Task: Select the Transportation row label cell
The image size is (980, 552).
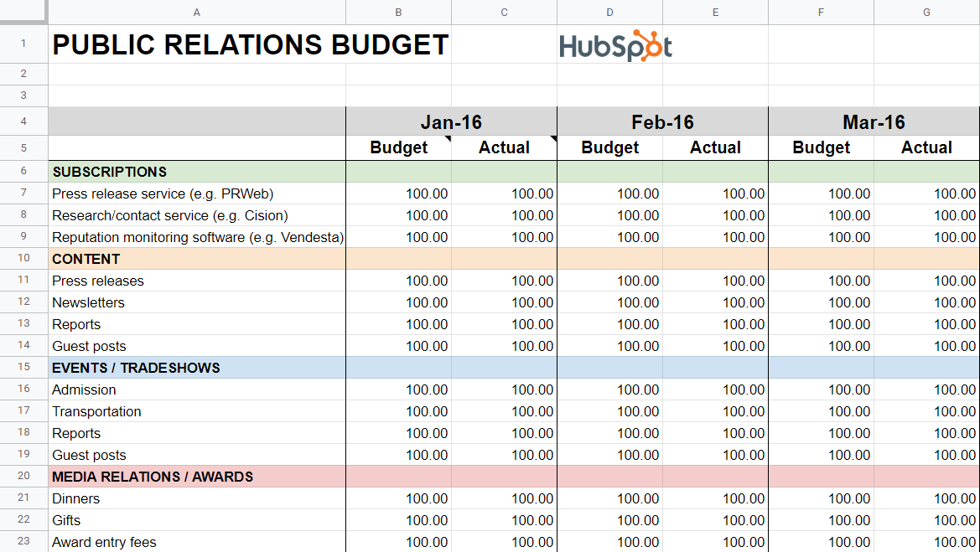Action: coord(96,411)
